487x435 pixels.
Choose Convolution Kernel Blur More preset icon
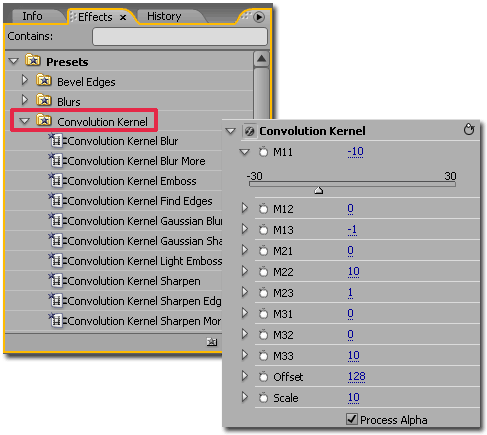(56, 161)
